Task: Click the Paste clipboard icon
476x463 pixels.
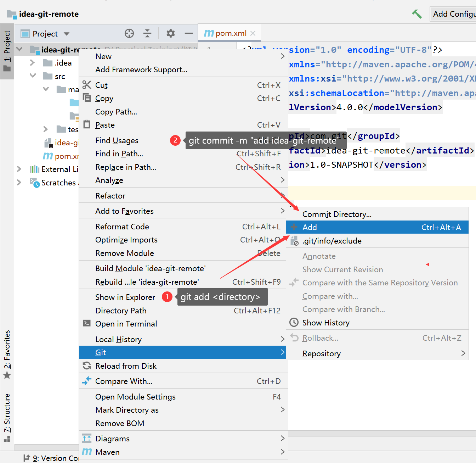Action: pos(87,124)
